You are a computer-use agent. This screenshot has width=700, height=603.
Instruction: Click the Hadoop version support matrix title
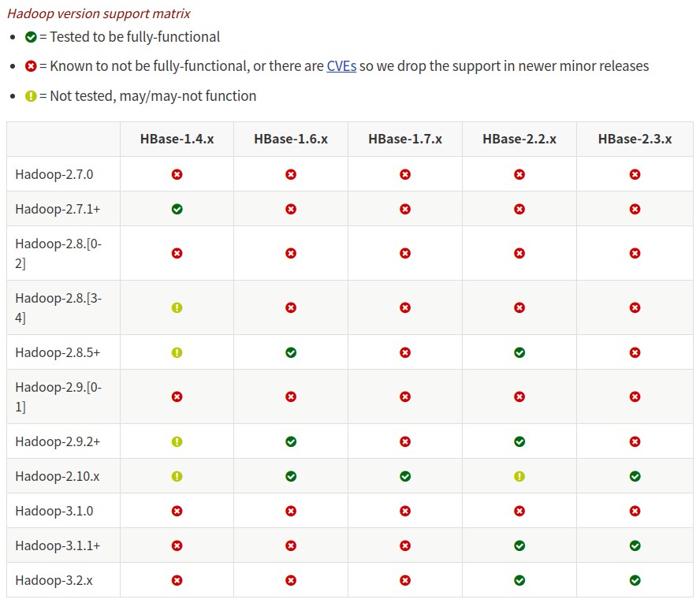[x=99, y=14]
